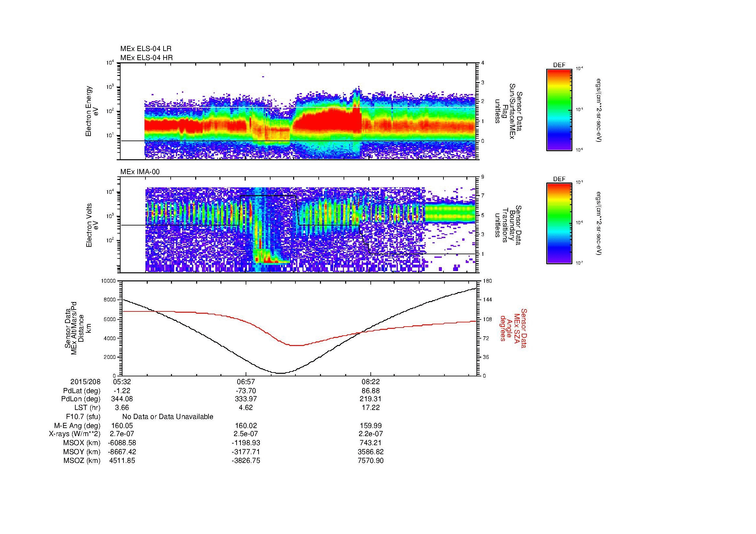The width and height of the screenshot is (756, 534).
Task: Click the 'PdLon (deg)' row label
Action: [x=81, y=399]
